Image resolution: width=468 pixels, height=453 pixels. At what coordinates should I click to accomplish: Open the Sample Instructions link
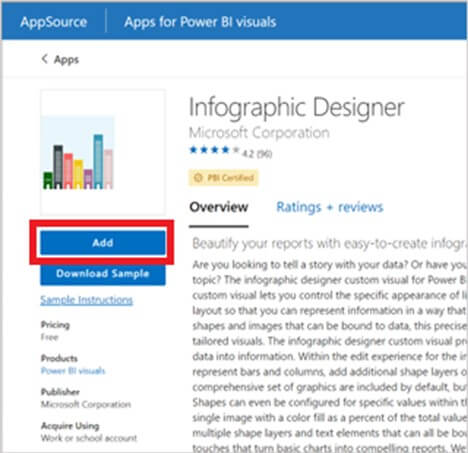click(87, 300)
